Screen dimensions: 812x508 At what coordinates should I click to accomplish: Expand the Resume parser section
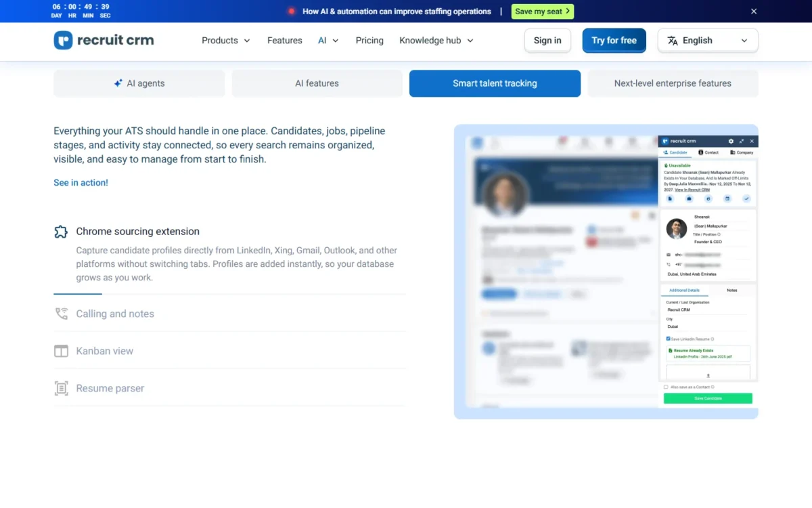tap(229, 388)
